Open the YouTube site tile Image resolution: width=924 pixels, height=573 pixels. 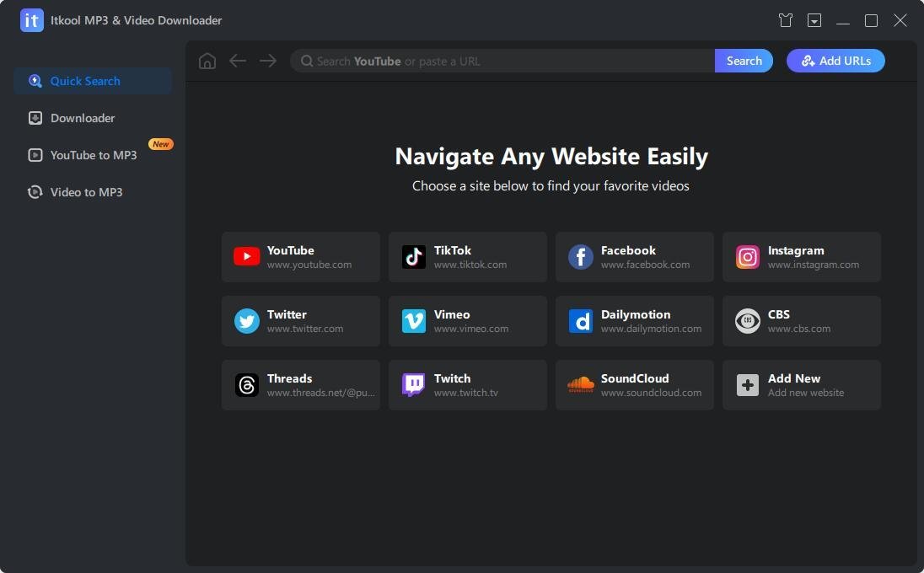click(300, 257)
